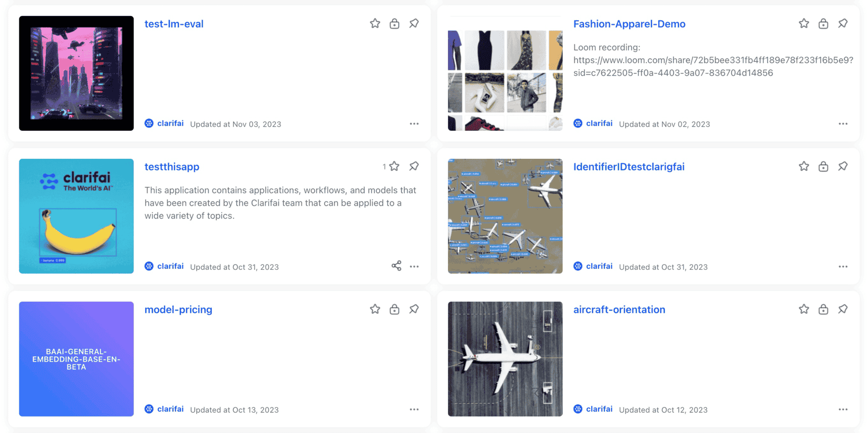The width and height of the screenshot is (868, 433).
Task: Click the banana thumbnail for testthisapp
Action: (76, 216)
